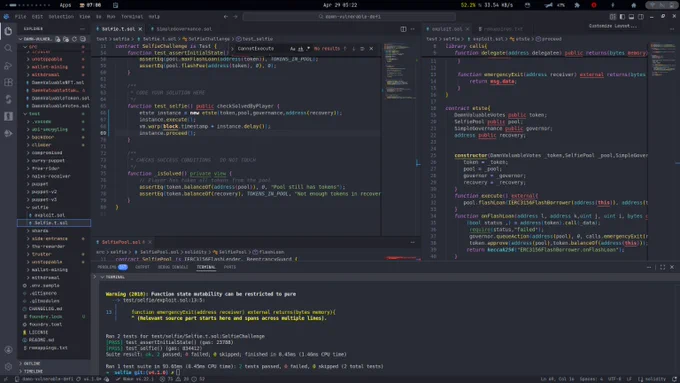Go forward using the navigation arrow

pos(235,16)
